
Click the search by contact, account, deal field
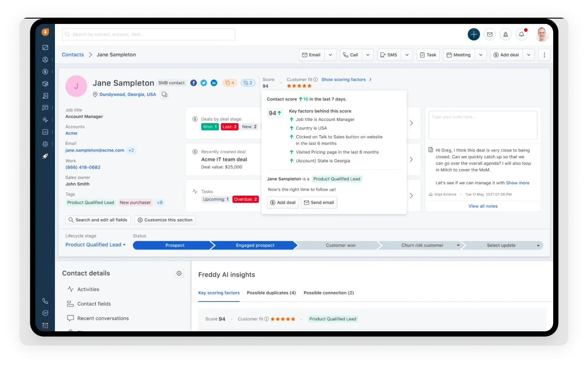149,34
